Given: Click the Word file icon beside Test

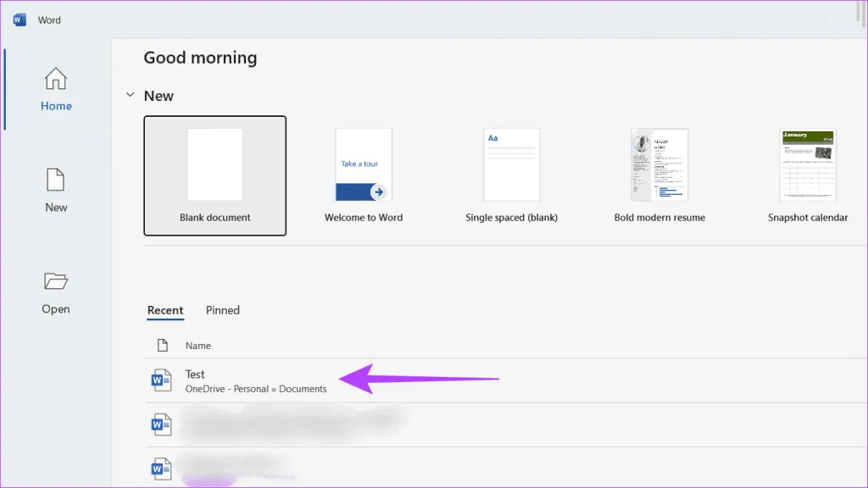Looking at the screenshot, I should point(161,381).
